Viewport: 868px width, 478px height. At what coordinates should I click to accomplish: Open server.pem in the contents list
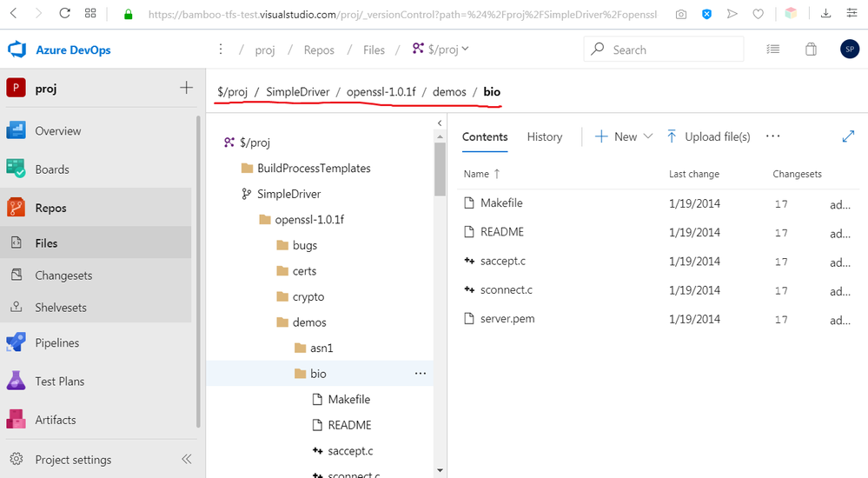point(507,318)
